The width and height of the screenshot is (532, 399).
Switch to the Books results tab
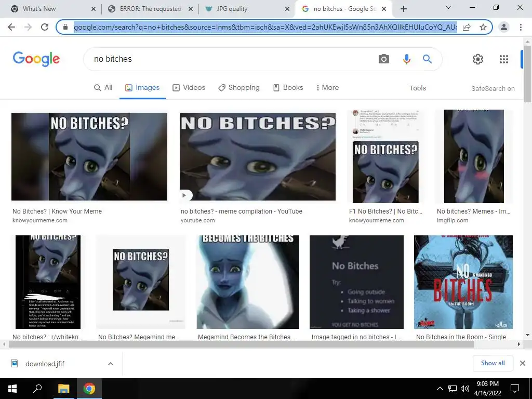[x=288, y=87]
